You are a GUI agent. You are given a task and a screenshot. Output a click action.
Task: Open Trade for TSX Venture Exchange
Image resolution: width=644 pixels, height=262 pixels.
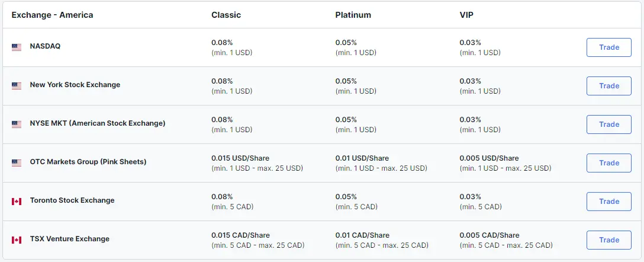tap(608, 240)
